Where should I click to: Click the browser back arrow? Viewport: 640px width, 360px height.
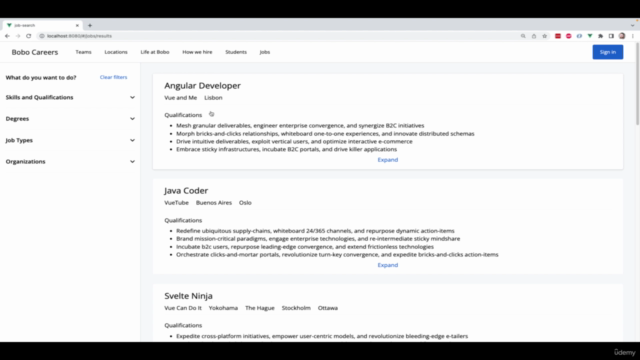pos(7,36)
